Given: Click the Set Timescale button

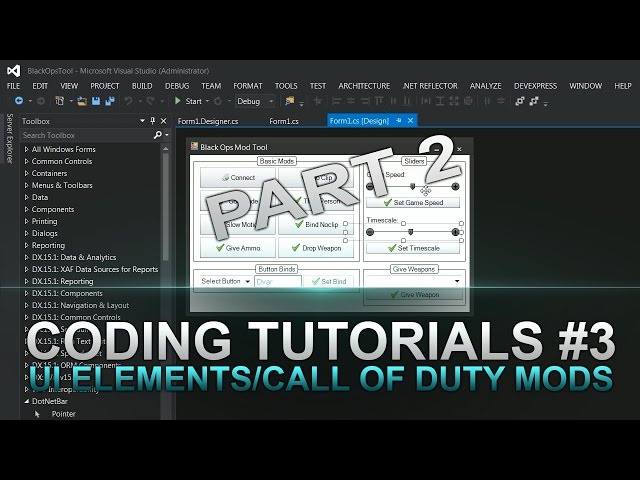Looking at the screenshot, I should 413,248.
